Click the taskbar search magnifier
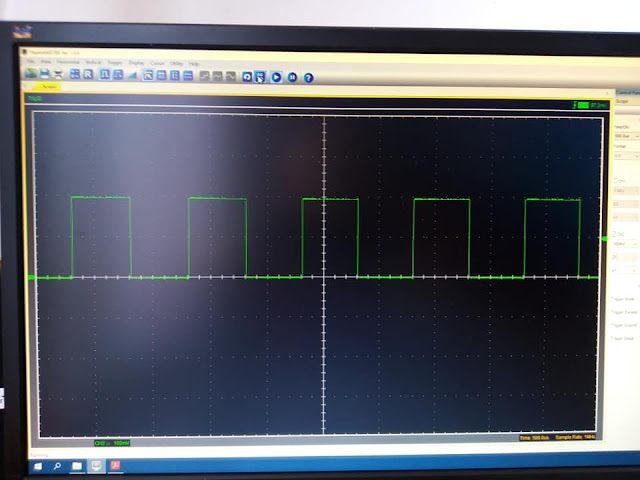This screenshot has width=640, height=480. (x=57, y=466)
